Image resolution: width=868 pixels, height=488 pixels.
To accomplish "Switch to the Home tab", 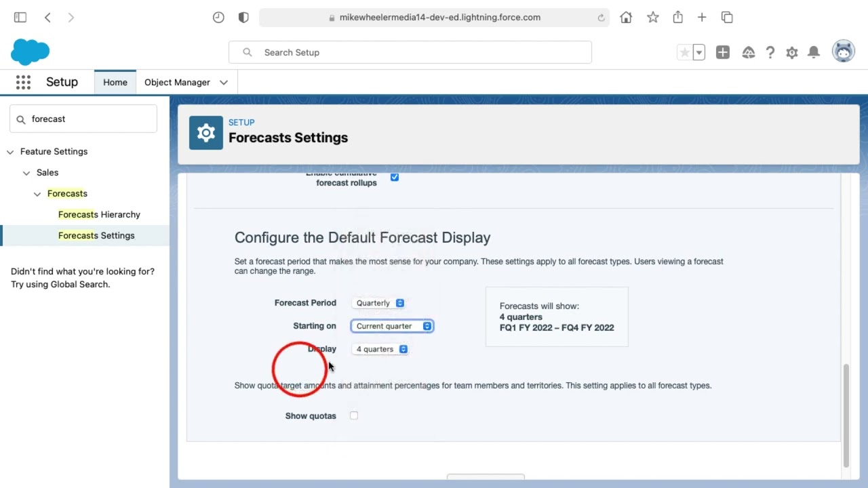I will click(115, 83).
